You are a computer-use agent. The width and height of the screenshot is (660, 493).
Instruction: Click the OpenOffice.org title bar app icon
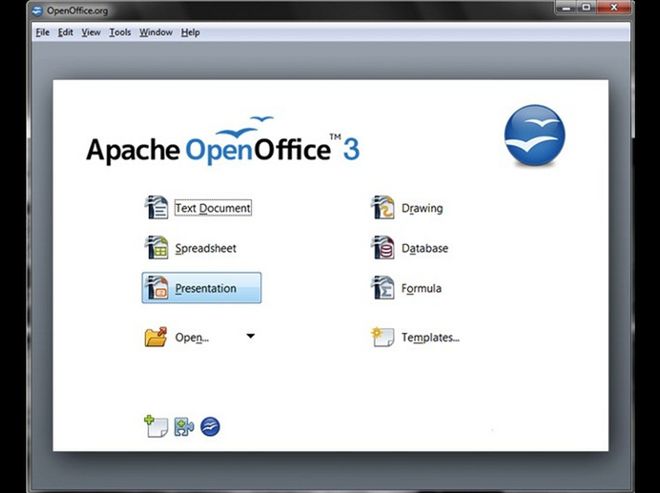(37, 10)
